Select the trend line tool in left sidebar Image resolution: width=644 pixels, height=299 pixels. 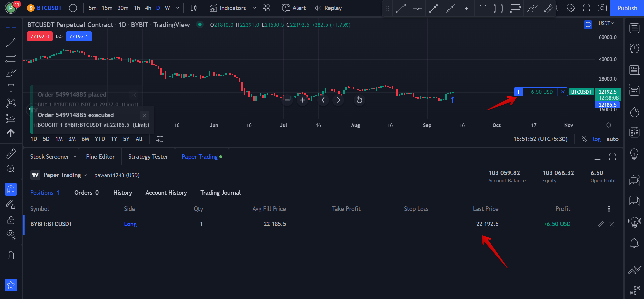(11, 43)
